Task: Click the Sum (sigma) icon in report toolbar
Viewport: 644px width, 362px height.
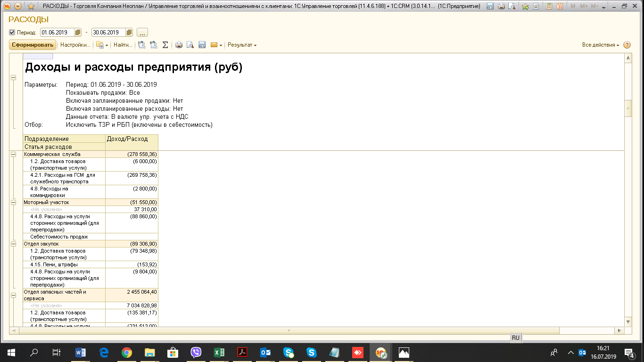Action: pyautogui.click(x=165, y=45)
